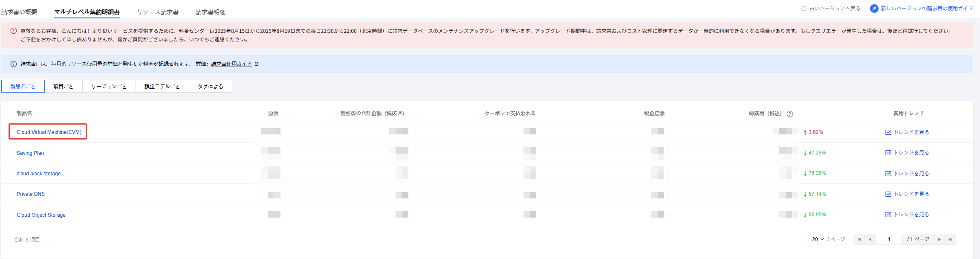Go to the next page button
980x259 pixels.
pos(939,239)
